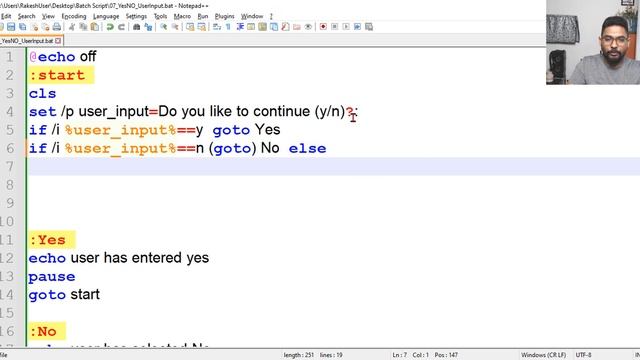Click the Close All documents toolbar icon
Viewport: 640px width, 360px height.
pos(46,27)
